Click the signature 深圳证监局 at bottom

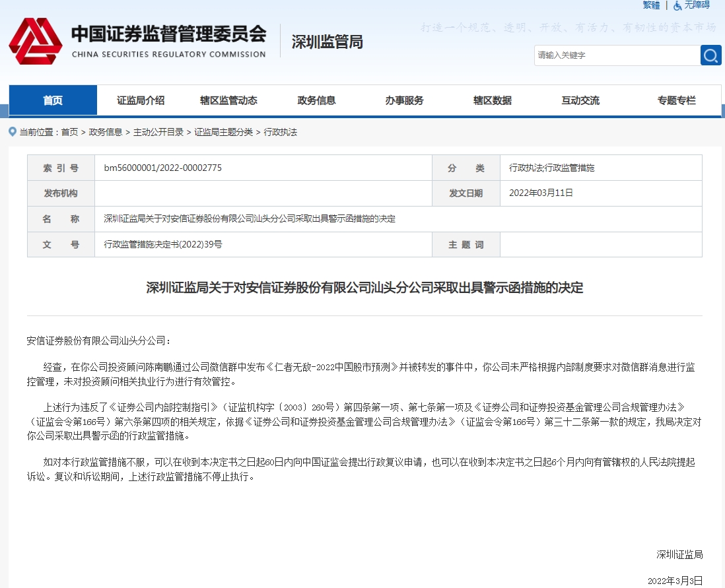pos(679,555)
